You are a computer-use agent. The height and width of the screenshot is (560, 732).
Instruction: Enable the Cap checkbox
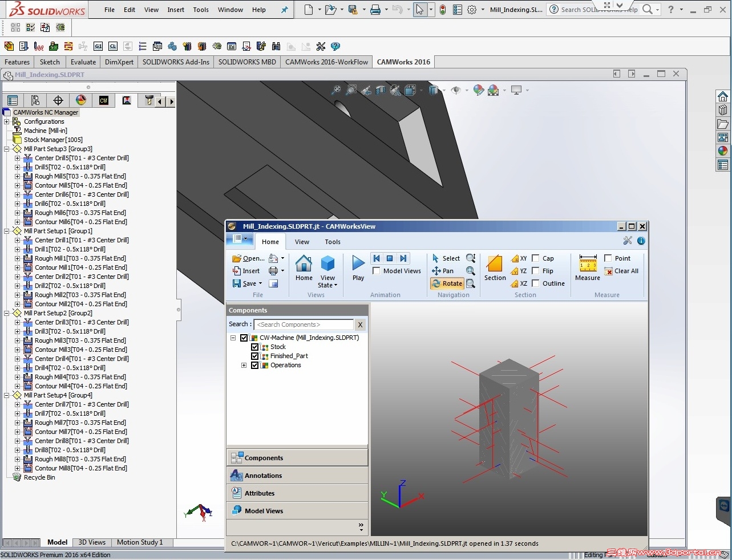pos(536,258)
